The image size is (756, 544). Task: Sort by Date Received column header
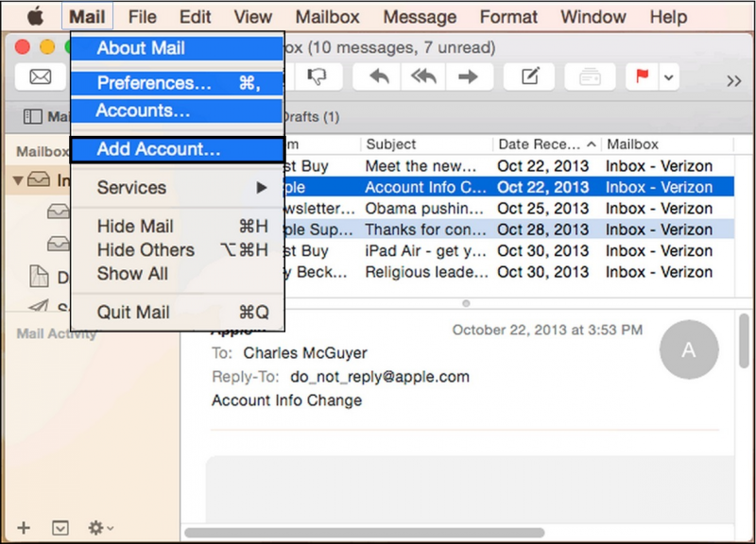[547, 144]
